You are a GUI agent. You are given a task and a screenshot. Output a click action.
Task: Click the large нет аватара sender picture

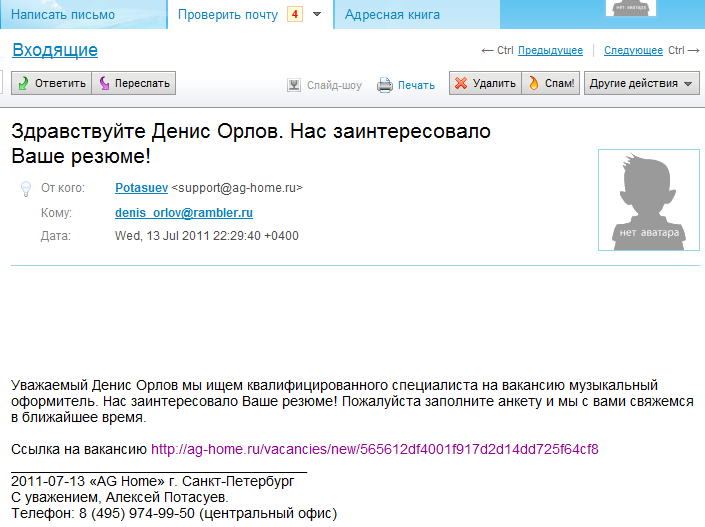pos(649,200)
